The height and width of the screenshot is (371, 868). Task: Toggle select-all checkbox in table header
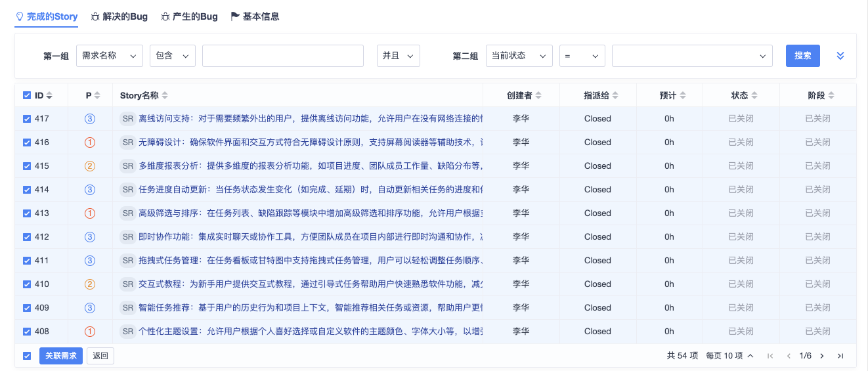27,95
